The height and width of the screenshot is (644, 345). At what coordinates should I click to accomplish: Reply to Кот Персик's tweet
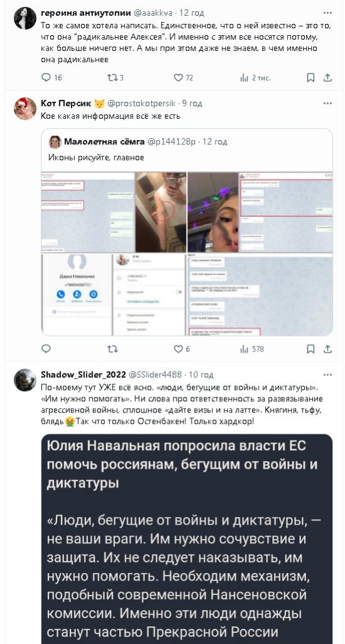(47, 348)
